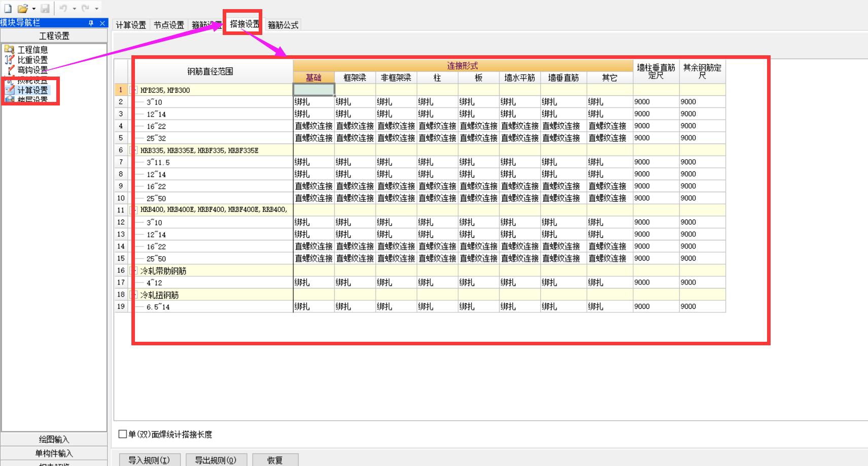Select 比重设置 in the navigation list
868x466 pixels.
pyautogui.click(x=32, y=60)
